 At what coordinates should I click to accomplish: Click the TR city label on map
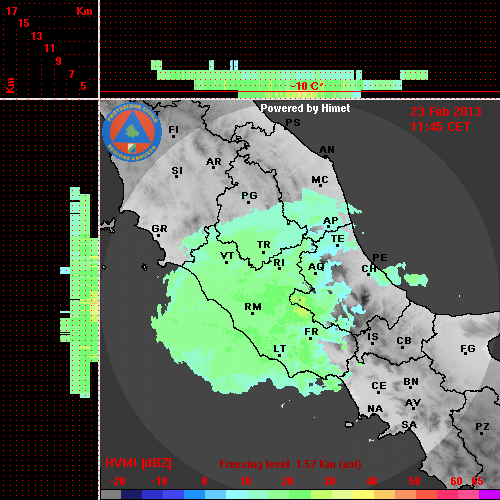[264, 245]
